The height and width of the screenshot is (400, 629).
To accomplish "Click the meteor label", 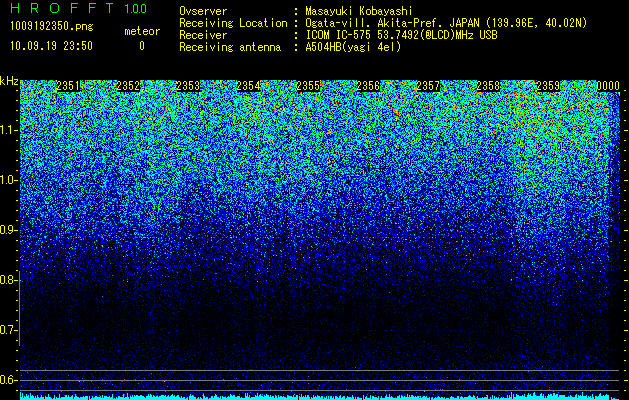I will click(142, 31).
